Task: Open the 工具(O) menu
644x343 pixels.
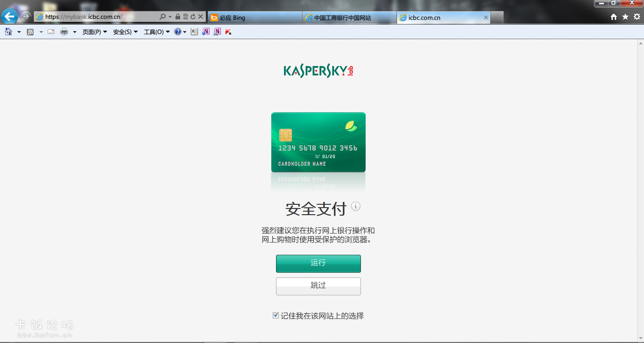Action: (x=157, y=32)
